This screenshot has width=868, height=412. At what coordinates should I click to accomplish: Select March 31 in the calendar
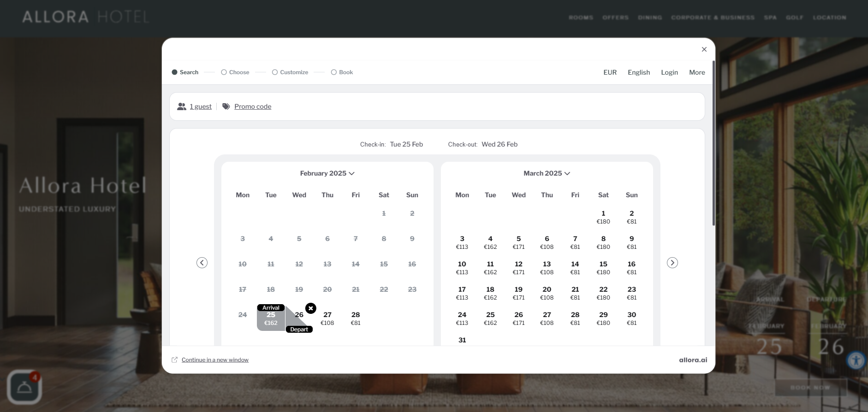click(462, 340)
